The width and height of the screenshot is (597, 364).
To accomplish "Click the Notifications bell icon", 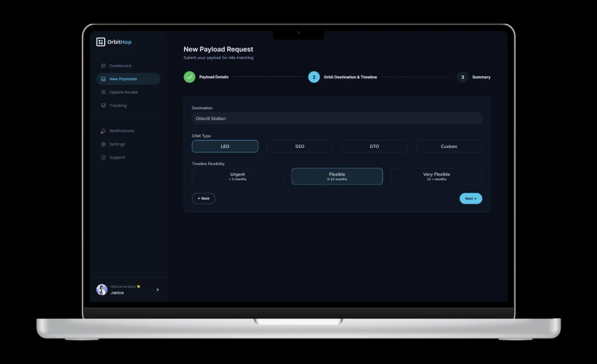I will (x=103, y=131).
